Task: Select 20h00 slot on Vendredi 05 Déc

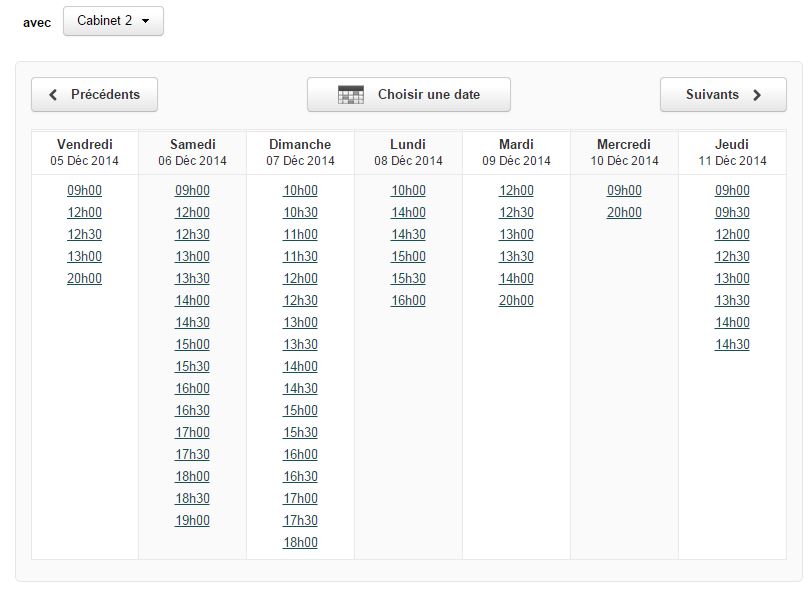Action: [84, 278]
